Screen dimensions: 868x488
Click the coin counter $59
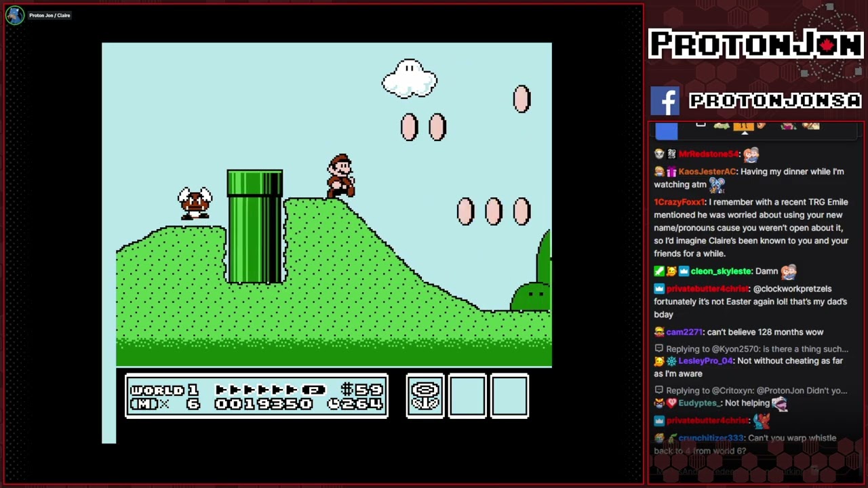362,390
